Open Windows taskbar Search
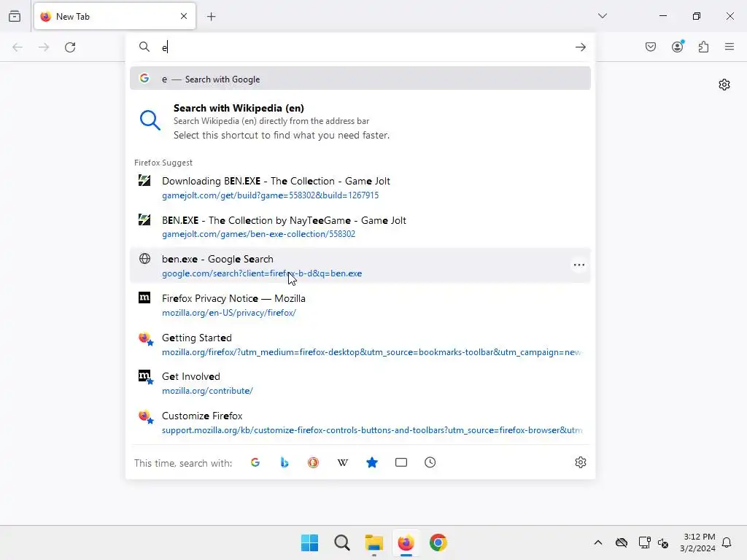 (342, 542)
